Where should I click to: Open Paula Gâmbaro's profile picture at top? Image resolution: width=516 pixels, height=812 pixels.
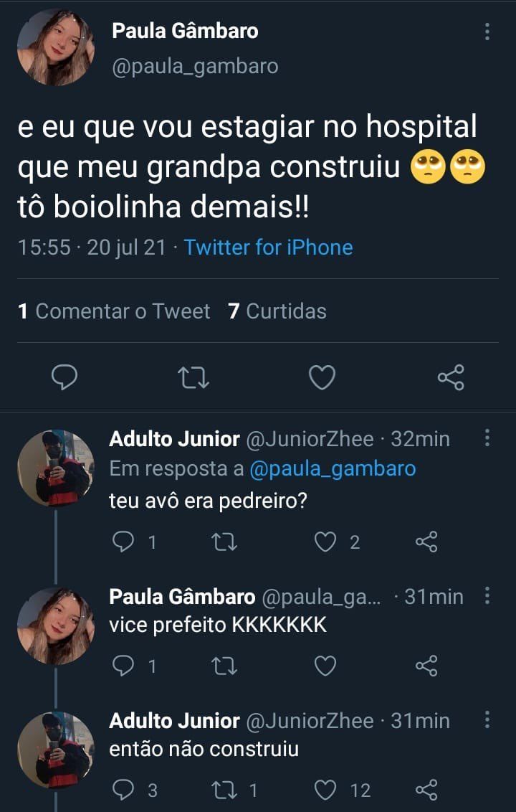click(56, 47)
